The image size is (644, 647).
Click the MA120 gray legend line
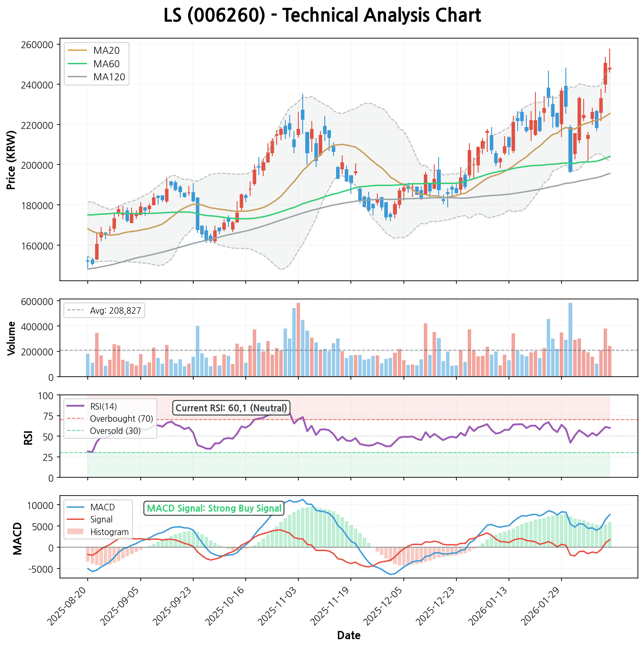[x=78, y=77]
